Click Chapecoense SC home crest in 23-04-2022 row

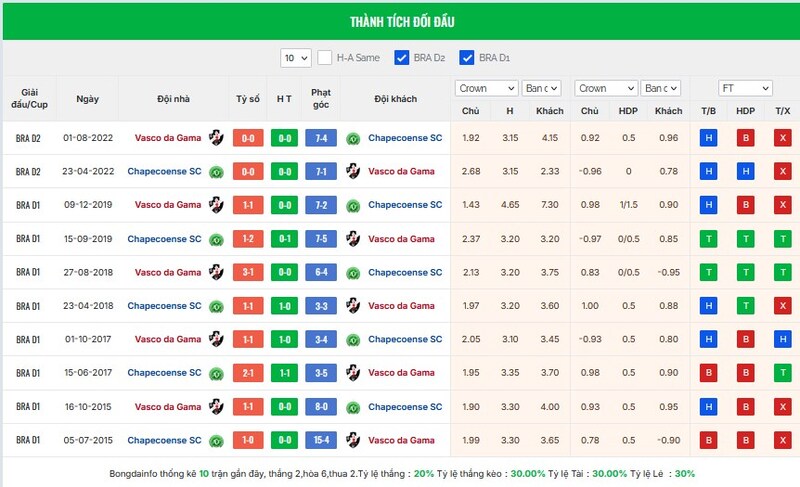click(216, 172)
